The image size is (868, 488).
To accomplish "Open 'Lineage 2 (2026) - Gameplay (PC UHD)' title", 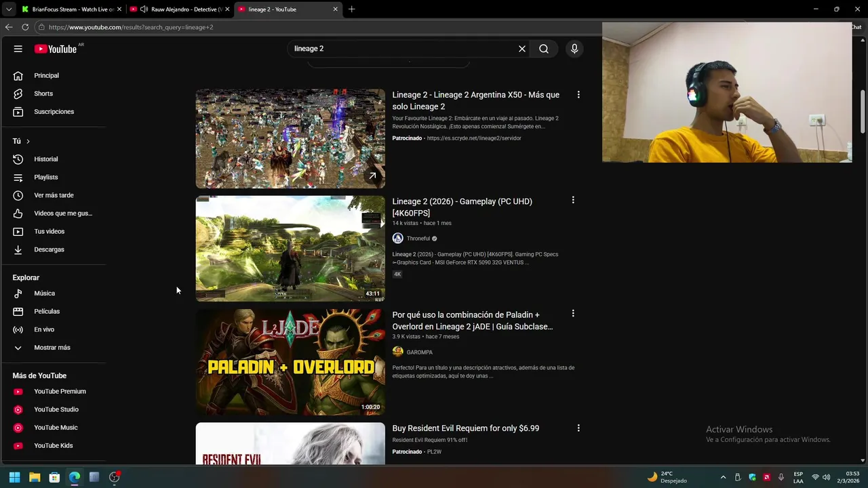I will (x=462, y=207).
